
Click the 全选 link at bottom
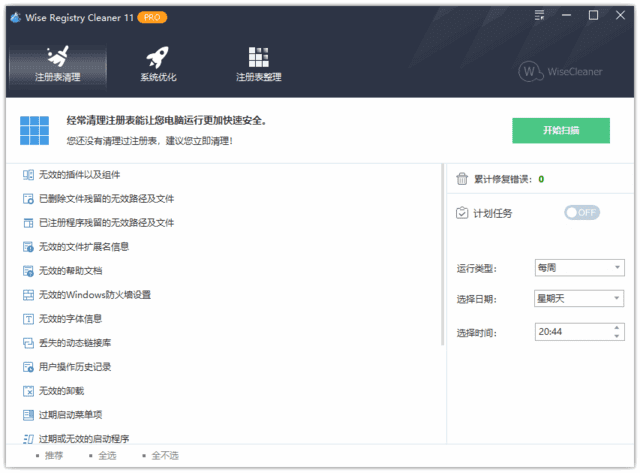click(107, 456)
